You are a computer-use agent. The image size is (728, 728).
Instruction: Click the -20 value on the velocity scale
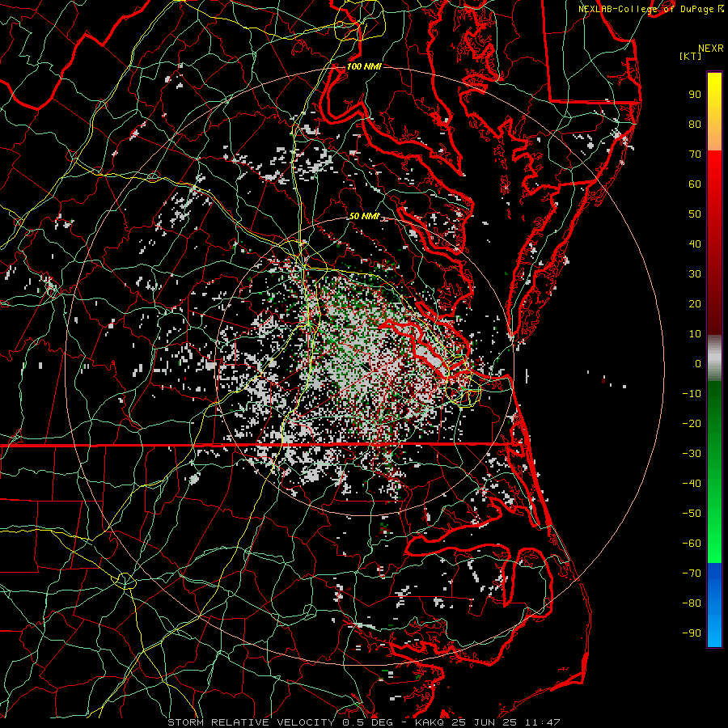[x=692, y=424]
